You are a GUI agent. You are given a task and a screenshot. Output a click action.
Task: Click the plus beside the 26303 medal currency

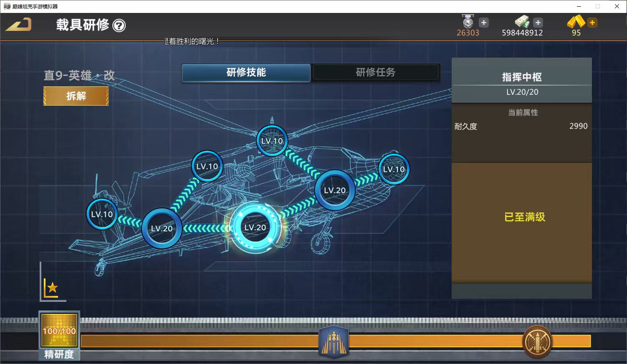(x=483, y=23)
